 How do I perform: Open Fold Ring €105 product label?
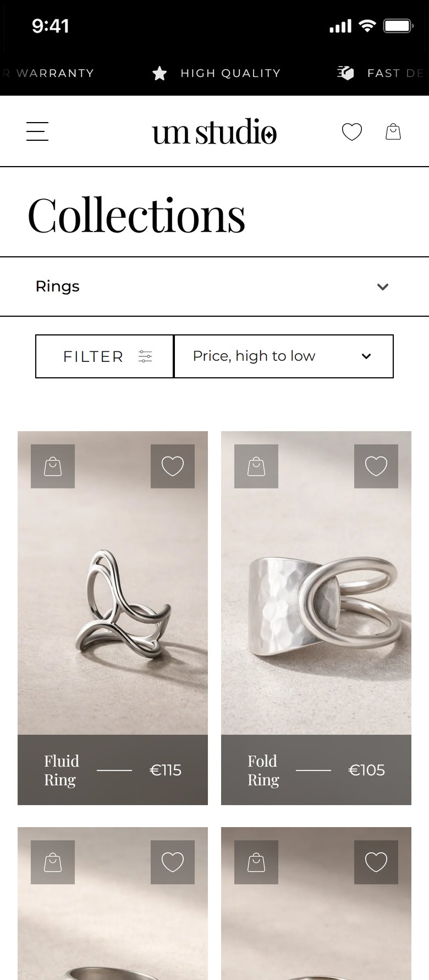(x=316, y=770)
